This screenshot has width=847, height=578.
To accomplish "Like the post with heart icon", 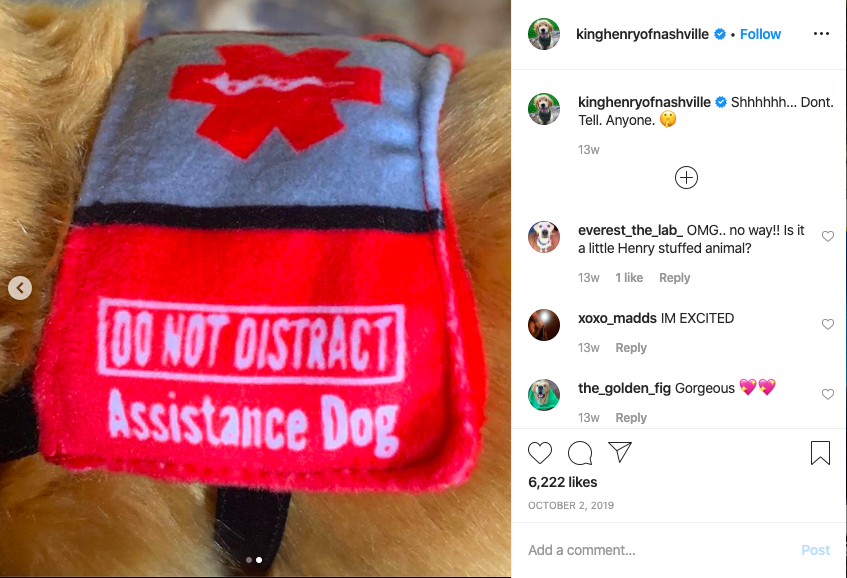I will coord(540,453).
